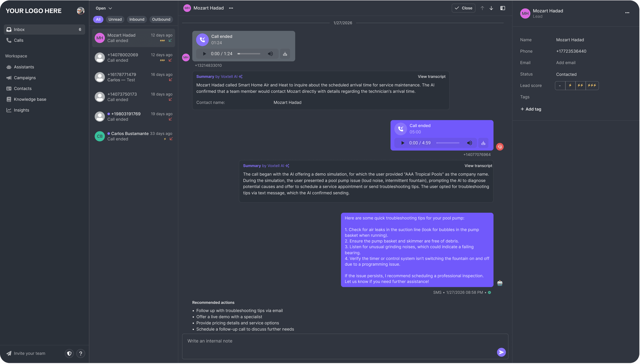Navigate to the Contacts page
The width and height of the screenshot is (640, 364).
(x=22, y=88)
